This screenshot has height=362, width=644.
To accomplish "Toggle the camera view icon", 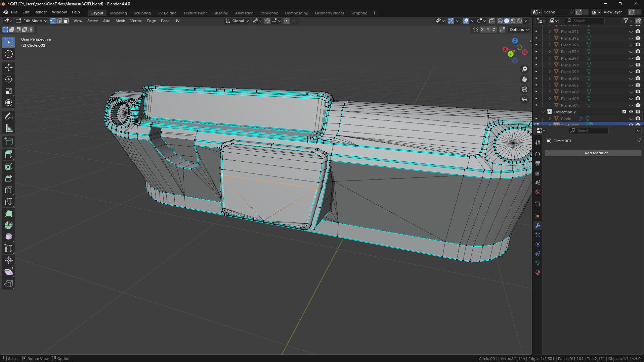I will [x=524, y=89].
